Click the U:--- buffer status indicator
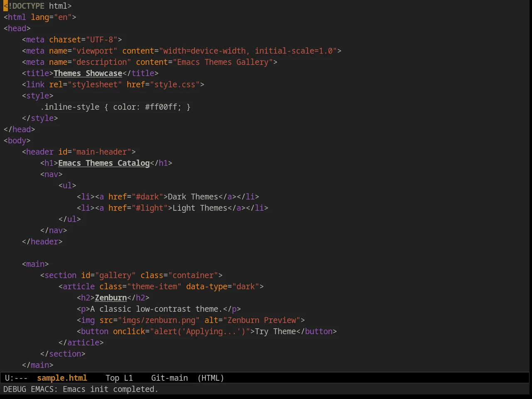This screenshot has width=532, height=399. click(16, 378)
